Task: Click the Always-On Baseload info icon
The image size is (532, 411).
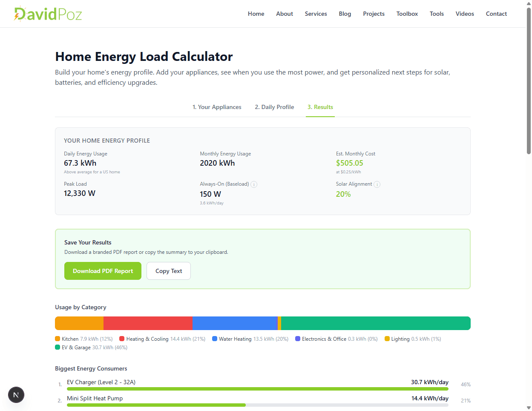Action: pyautogui.click(x=254, y=184)
